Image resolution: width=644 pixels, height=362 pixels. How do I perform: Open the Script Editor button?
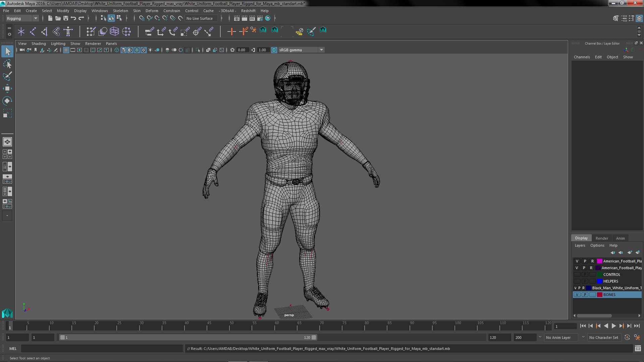coord(638,349)
